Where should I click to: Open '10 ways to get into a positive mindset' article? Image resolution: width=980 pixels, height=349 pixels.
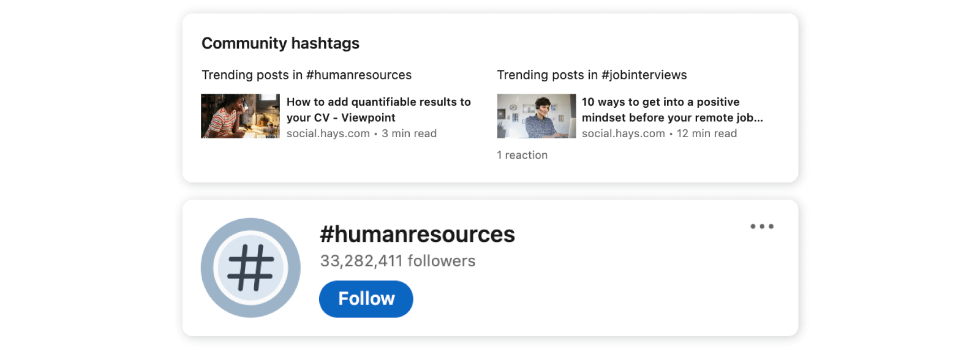click(x=660, y=102)
